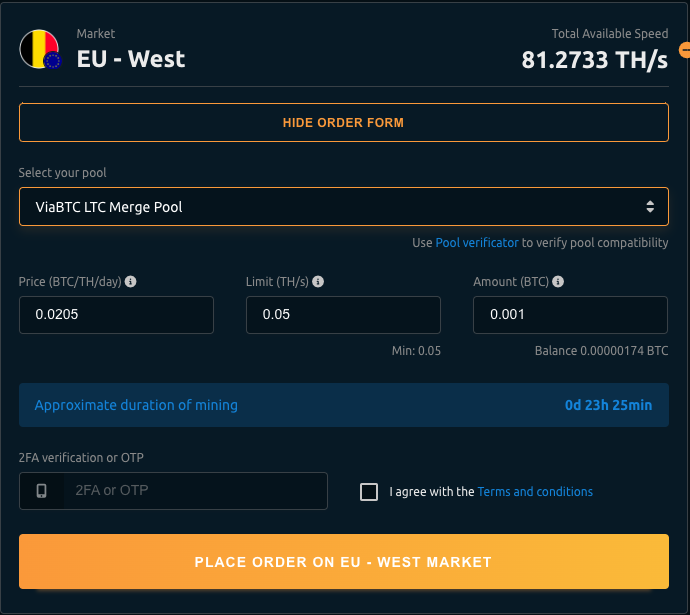Click the Balance 0.00000174 BTC text
Screen dimensions: 690x615
click(601, 351)
